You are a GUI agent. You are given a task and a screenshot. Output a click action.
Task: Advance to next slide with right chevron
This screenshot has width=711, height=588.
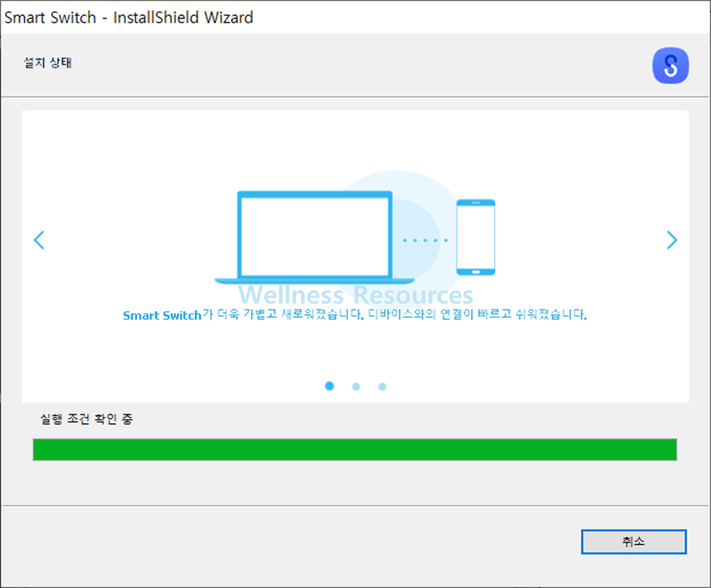671,240
